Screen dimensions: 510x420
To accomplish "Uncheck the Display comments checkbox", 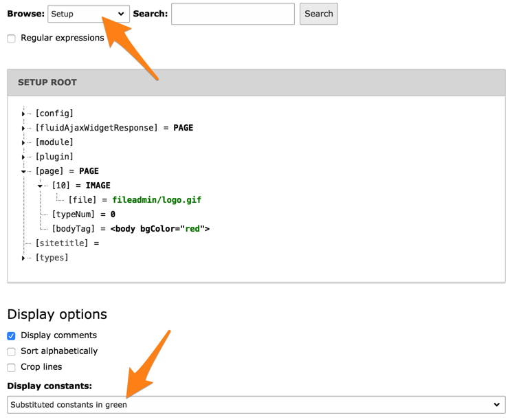I will [x=11, y=336].
